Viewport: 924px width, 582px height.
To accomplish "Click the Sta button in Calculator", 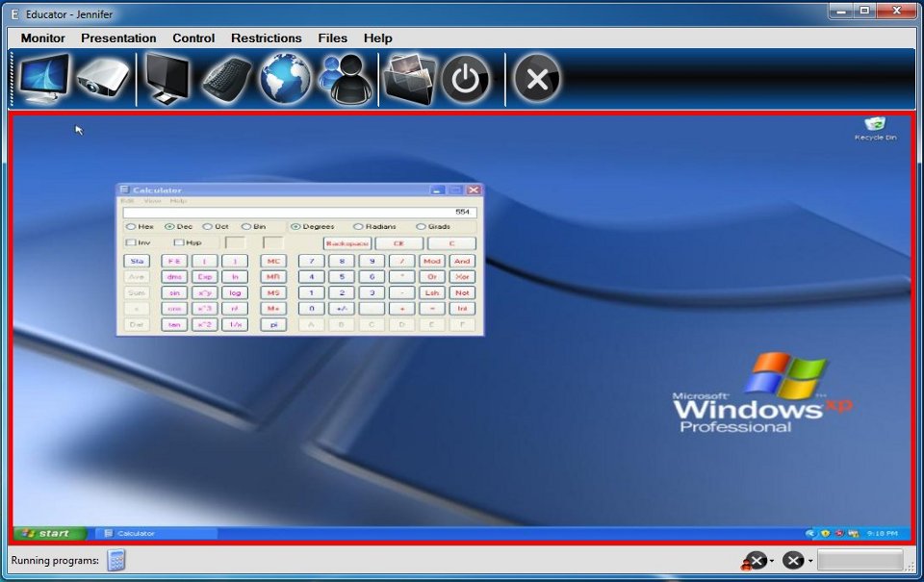I will click(137, 261).
